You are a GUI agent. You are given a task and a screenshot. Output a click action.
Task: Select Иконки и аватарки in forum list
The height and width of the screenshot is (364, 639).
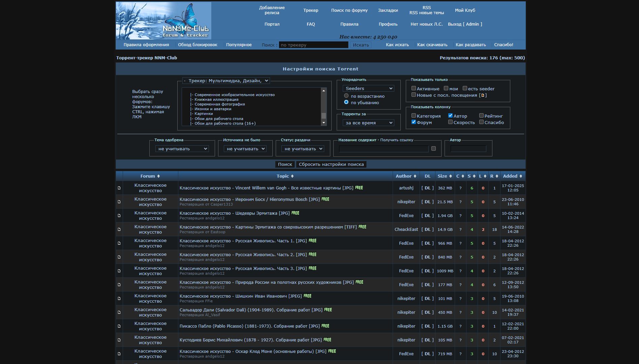coord(213,109)
